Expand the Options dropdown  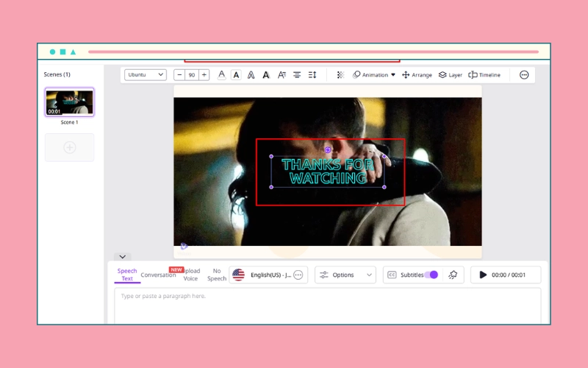tap(345, 275)
